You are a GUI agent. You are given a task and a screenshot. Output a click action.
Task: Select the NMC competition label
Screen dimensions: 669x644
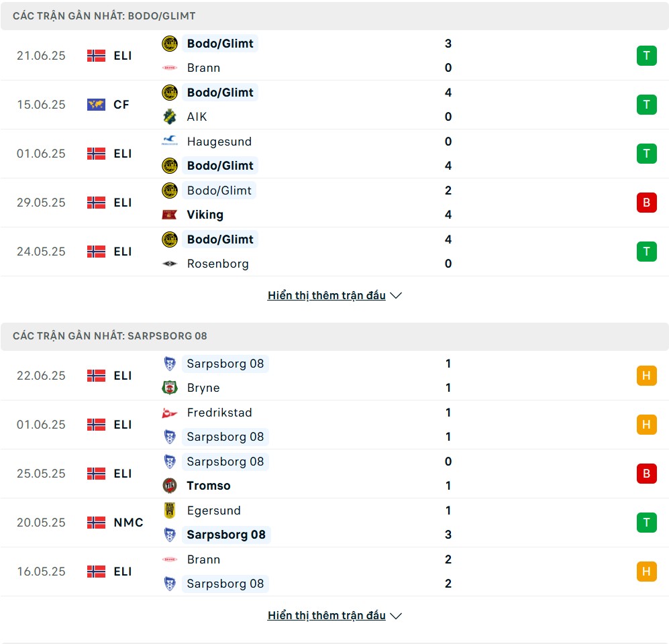(128, 523)
